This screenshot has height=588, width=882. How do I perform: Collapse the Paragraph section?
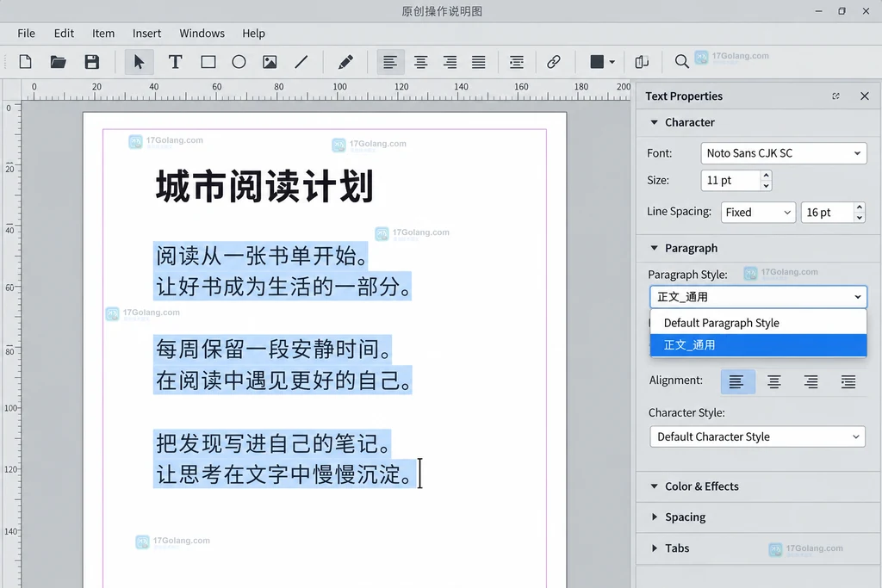pos(655,248)
